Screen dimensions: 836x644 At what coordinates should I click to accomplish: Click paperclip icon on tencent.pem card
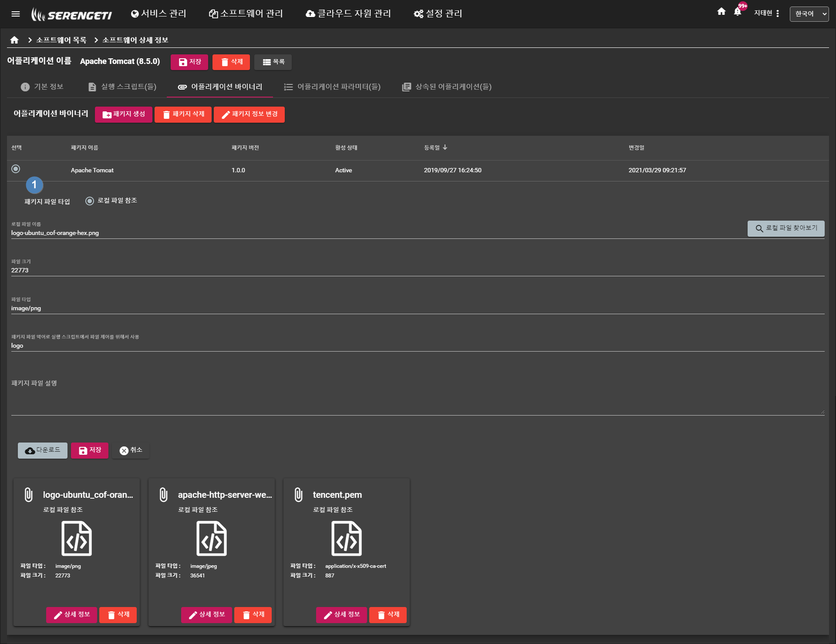pos(298,495)
